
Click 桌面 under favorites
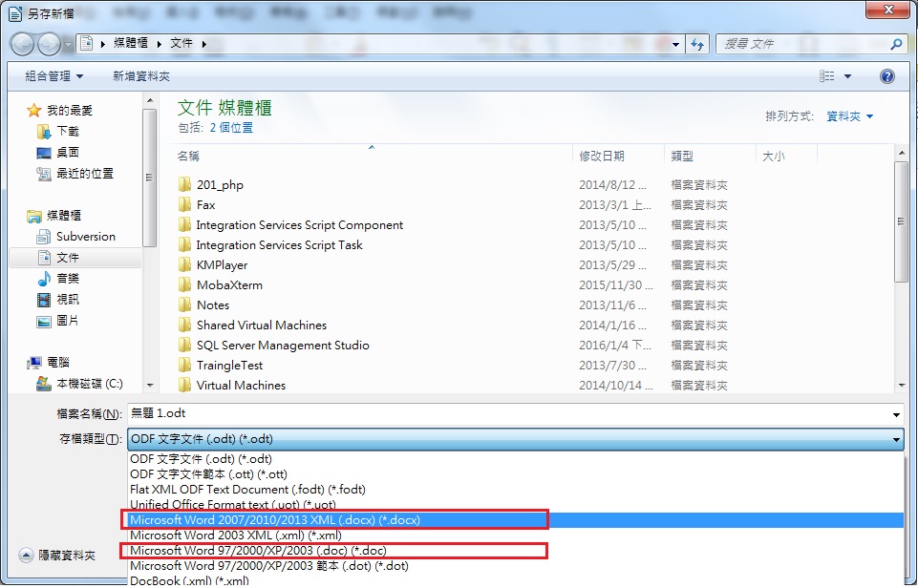(x=67, y=153)
